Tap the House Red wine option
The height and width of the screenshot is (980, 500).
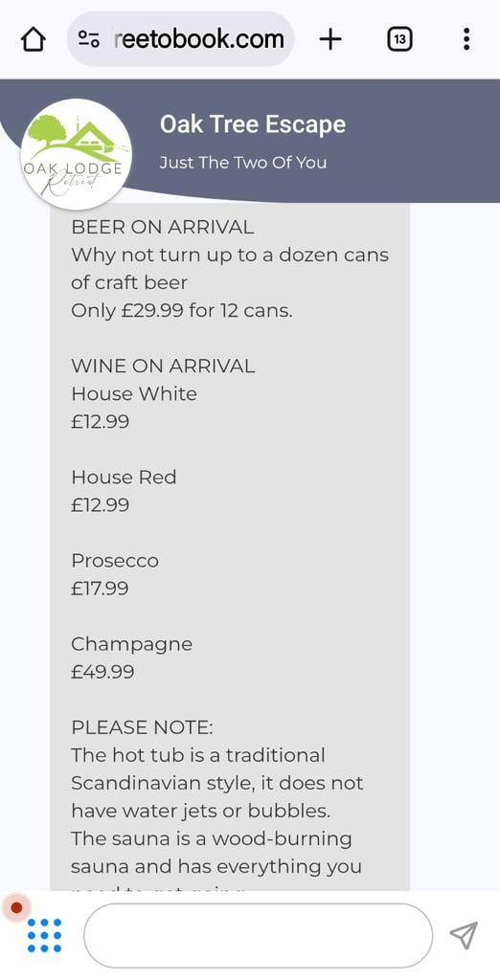click(124, 491)
